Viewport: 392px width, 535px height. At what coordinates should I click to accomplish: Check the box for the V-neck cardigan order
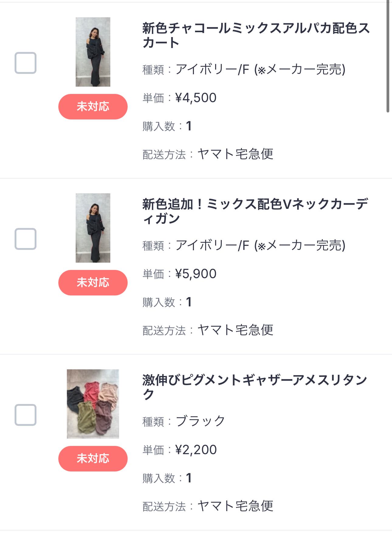pyautogui.click(x=26, y=239)
